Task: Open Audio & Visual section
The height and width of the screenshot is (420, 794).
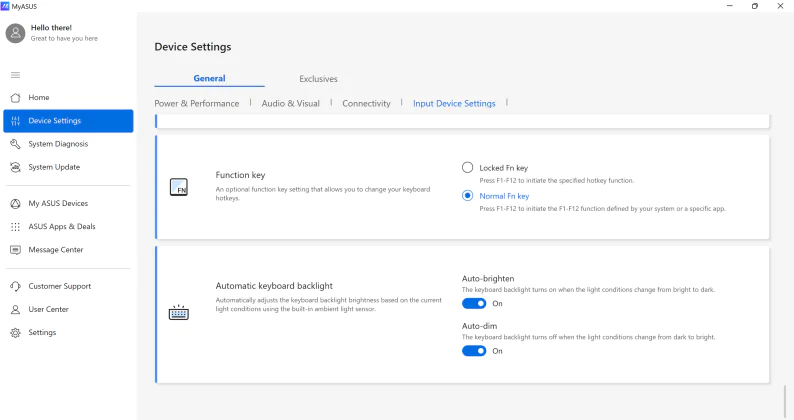Action: click(291, 103)
